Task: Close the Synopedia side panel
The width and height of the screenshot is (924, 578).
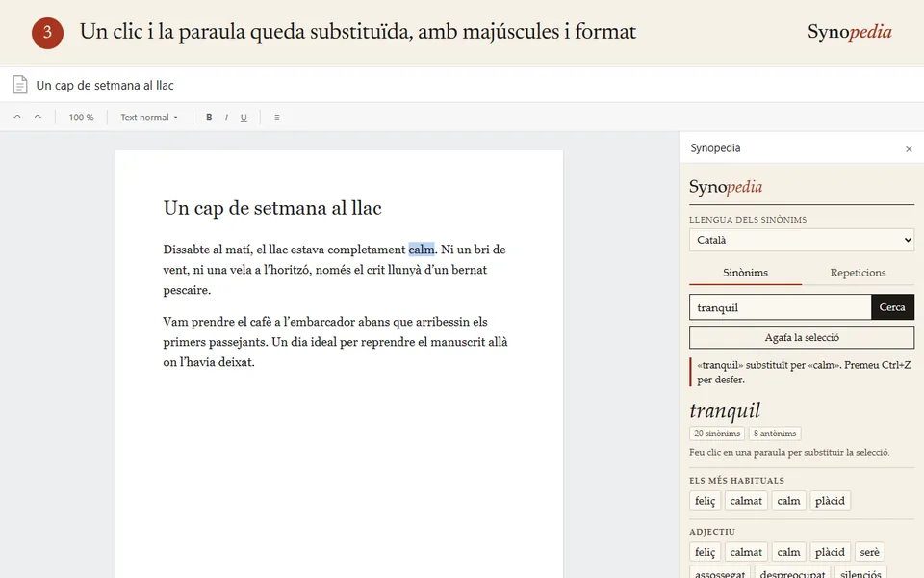Action: point(909,149)
